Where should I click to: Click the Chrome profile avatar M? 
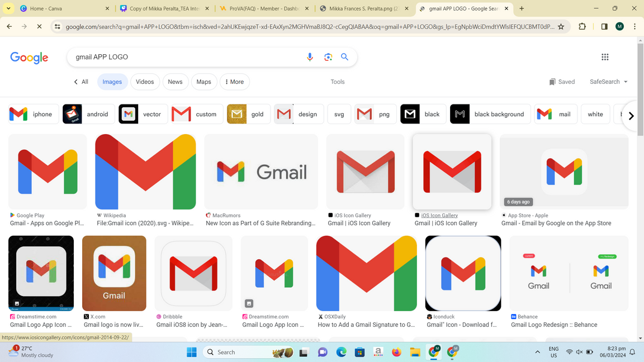tap(620, 27)
